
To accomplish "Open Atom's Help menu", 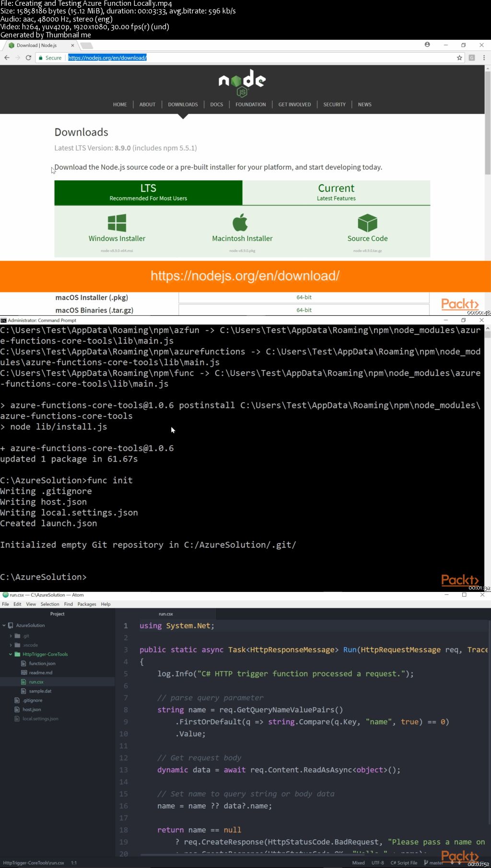I will coord(105,604).
